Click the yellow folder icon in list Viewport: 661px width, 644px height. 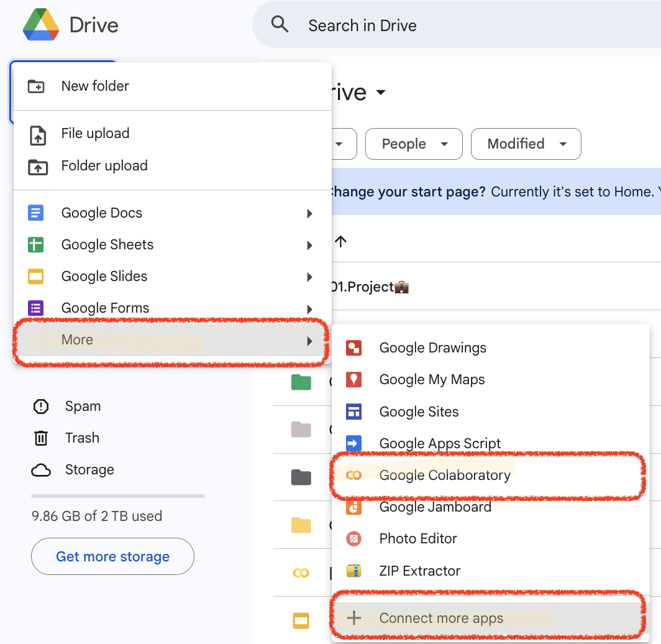(301, 525)
